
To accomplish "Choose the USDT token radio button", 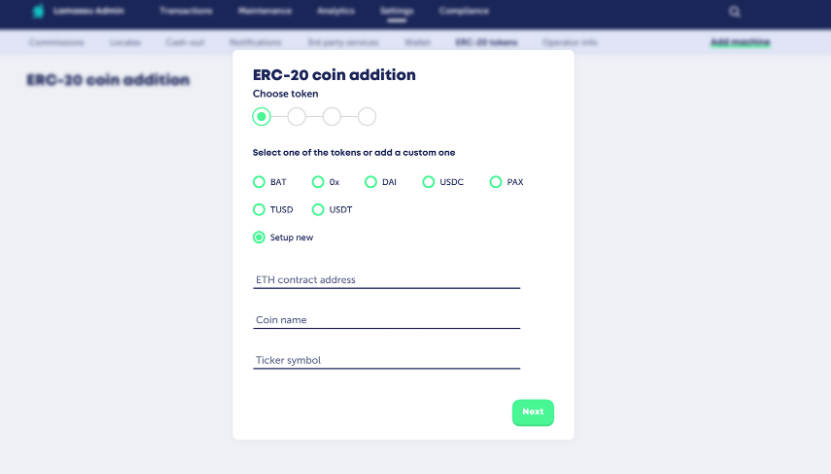I will click(317, 209).
